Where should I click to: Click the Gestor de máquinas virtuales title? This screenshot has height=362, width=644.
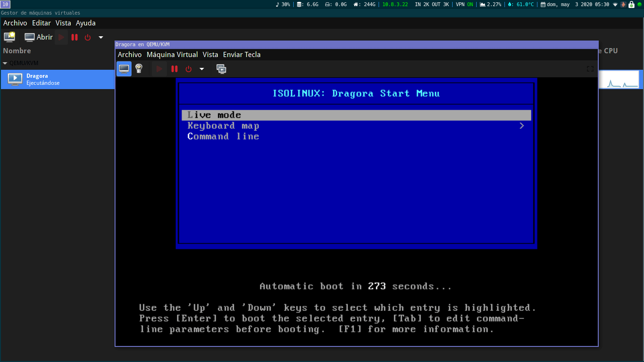[41, 13]
